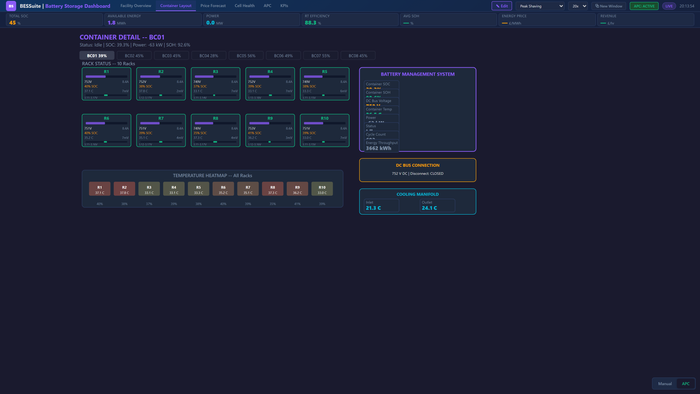Select container BC04 28%

208,56
